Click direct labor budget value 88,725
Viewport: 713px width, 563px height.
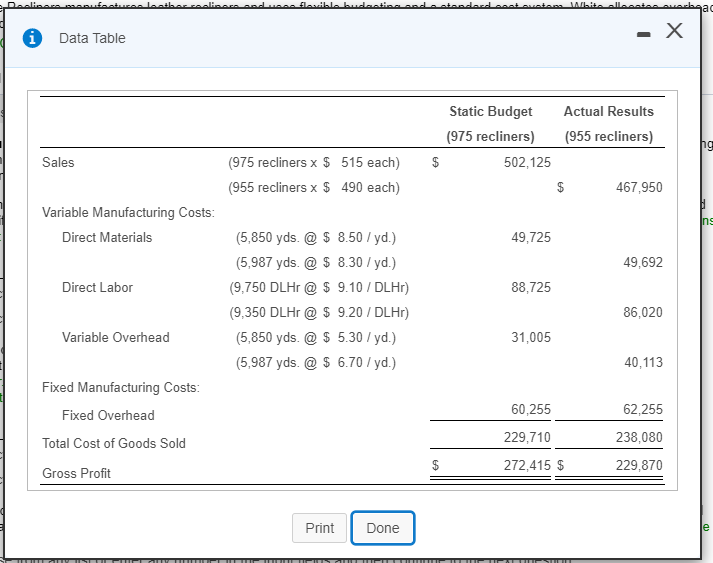click(531, 287)
